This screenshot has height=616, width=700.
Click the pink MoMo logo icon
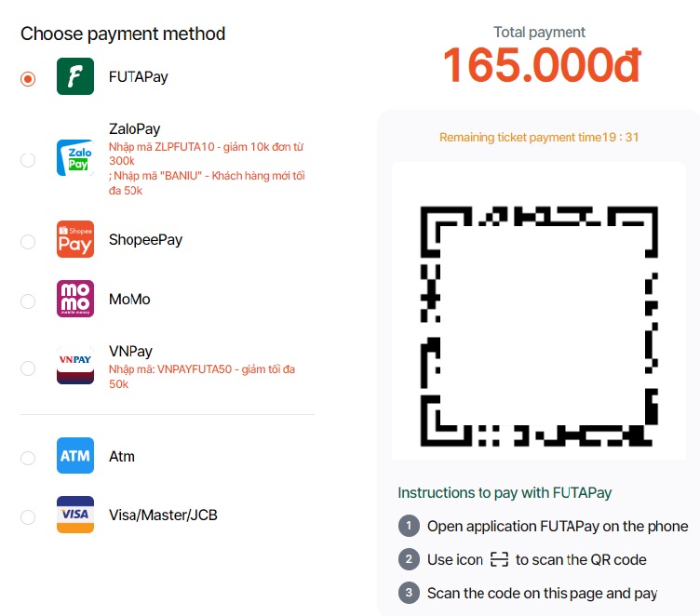[x=75, y=300]
